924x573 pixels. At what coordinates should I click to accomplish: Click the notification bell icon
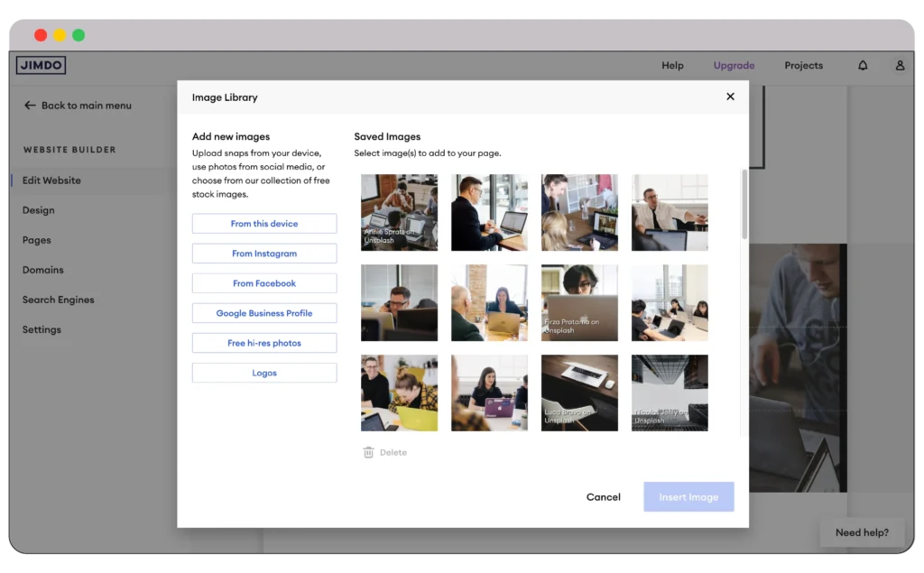[x=863, y=66]
